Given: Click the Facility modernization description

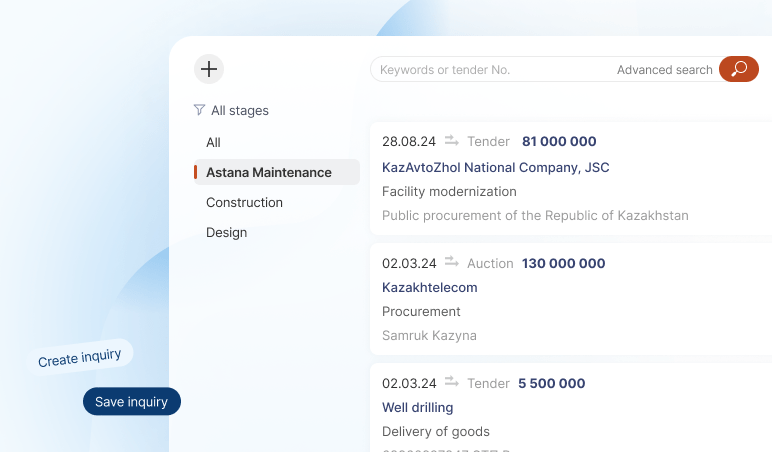Looking at the screenshot, I should coord(449,192).
